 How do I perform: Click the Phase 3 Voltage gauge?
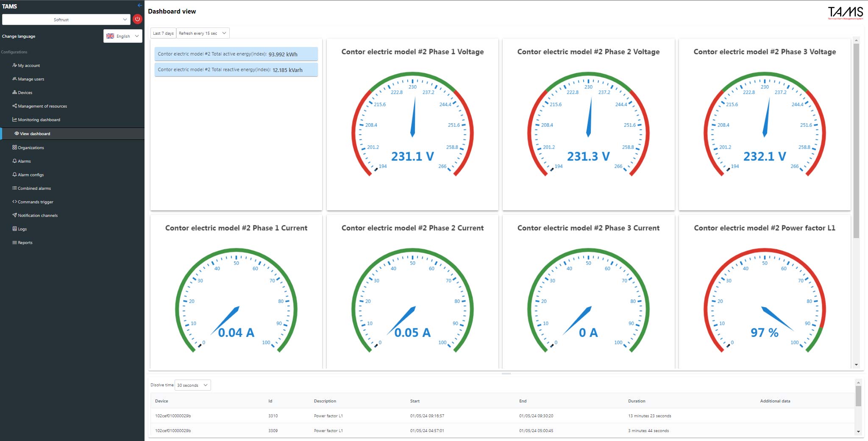765,125
